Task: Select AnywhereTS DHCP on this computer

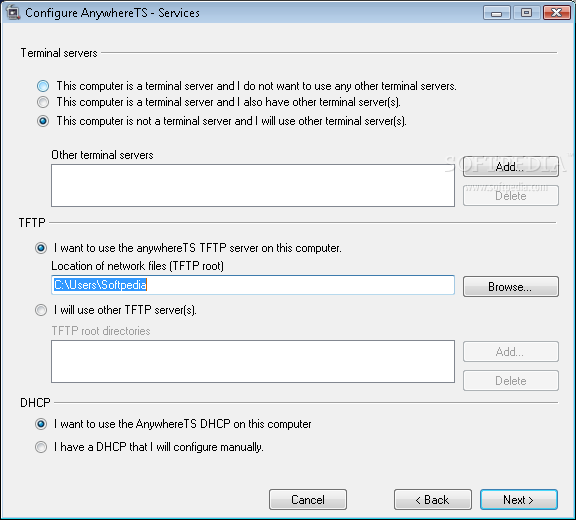Action: click(x=41, y=424)
